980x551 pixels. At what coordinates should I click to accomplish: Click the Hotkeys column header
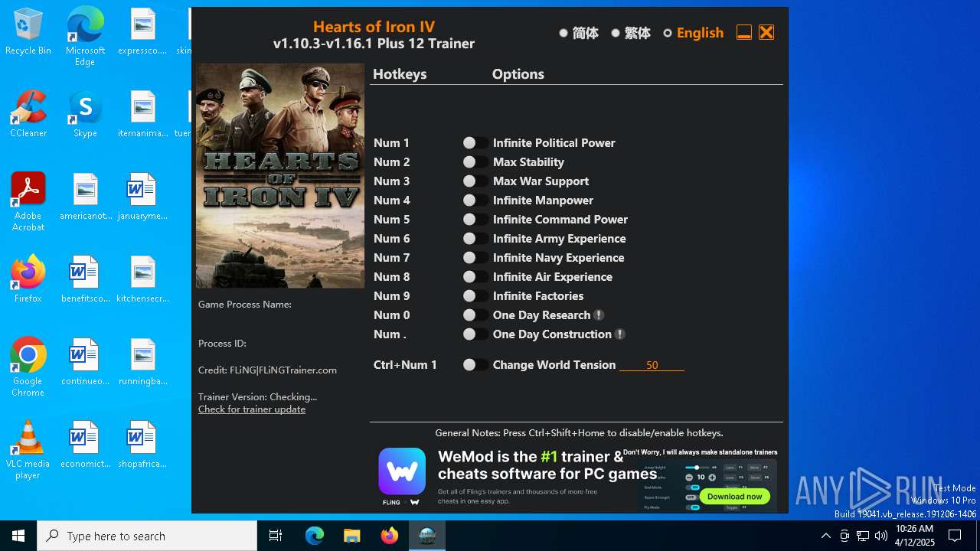point(400,74)
